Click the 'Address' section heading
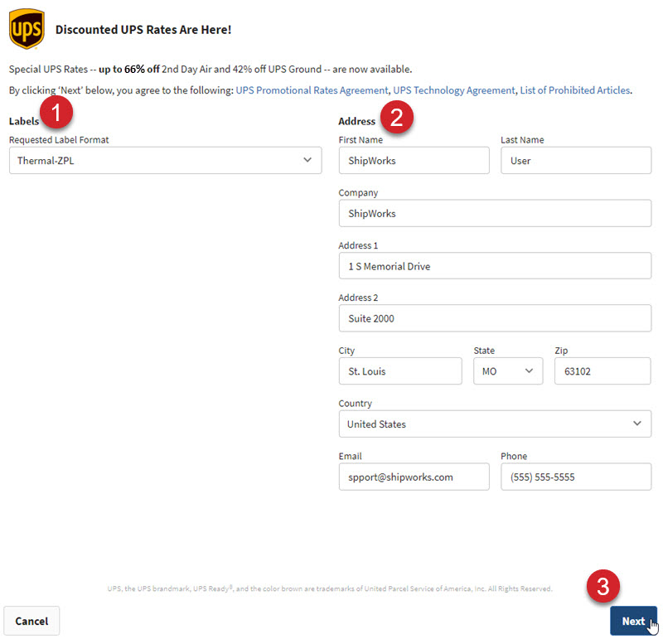The width and height of the screenshot is (663, 644). [x=356, y=121]
